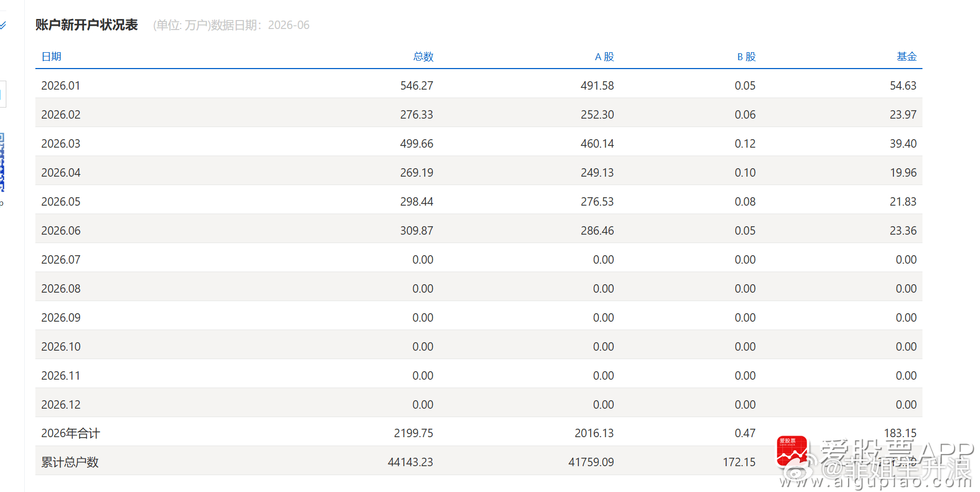Screen dimensions: 980x492
Task: Select the 2026.06 date cell
Action: tap(61, 230)
